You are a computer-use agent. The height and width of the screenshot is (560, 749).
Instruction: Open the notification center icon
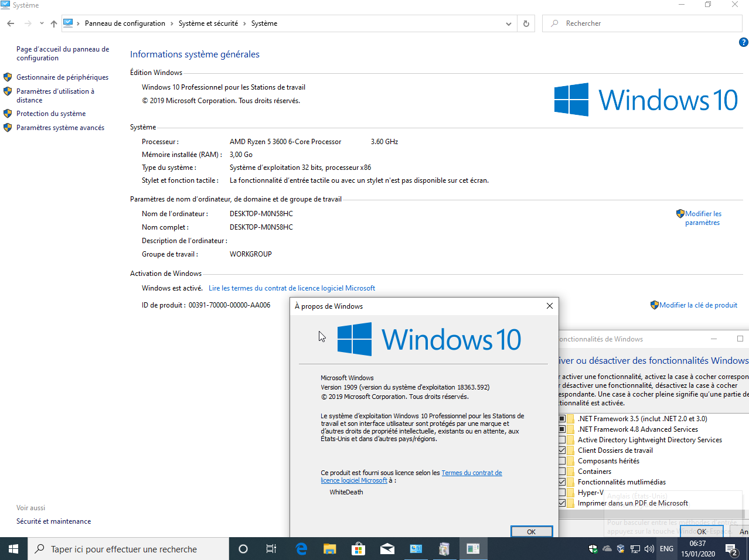[x=732, y=549]
